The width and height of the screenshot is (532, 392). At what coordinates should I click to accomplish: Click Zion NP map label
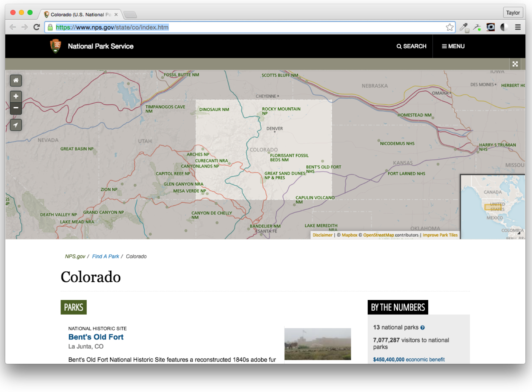click(109, 190)
